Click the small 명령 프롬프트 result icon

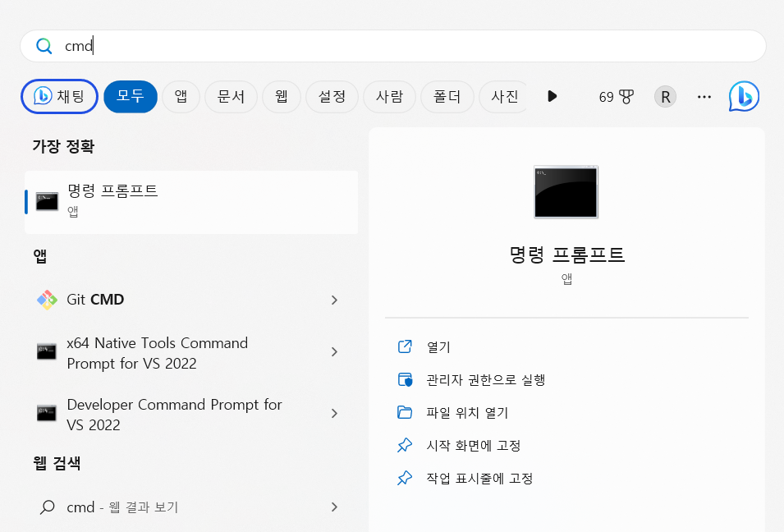tap(47, 201)
